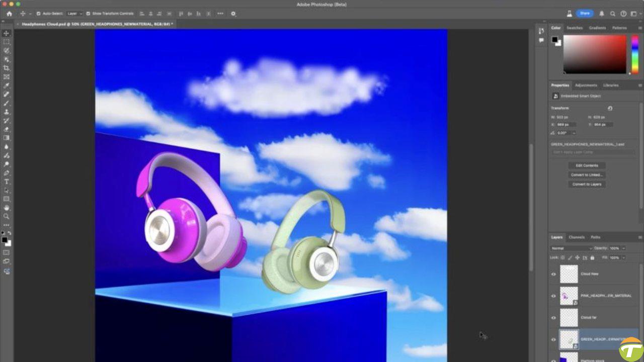Select the Gradient tool

tap(7, 138)
